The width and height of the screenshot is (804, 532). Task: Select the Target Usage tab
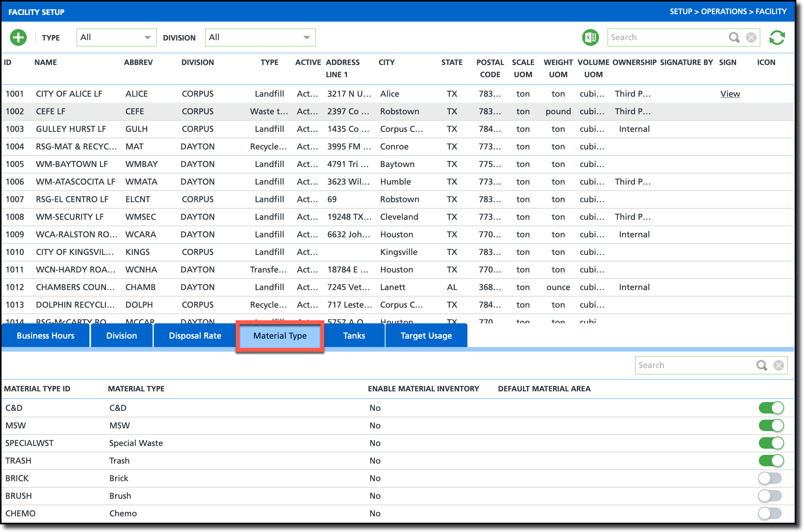[426, 336]
